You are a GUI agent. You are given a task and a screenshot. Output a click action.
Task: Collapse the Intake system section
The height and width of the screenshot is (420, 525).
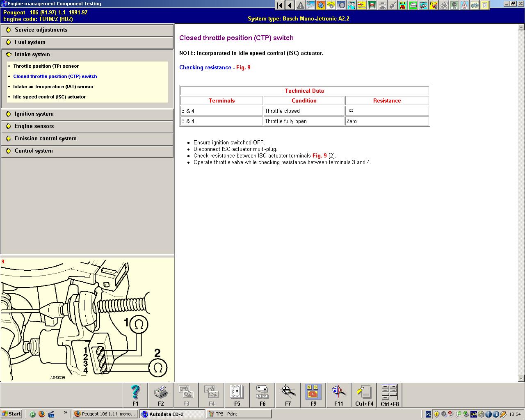(87, 55)
